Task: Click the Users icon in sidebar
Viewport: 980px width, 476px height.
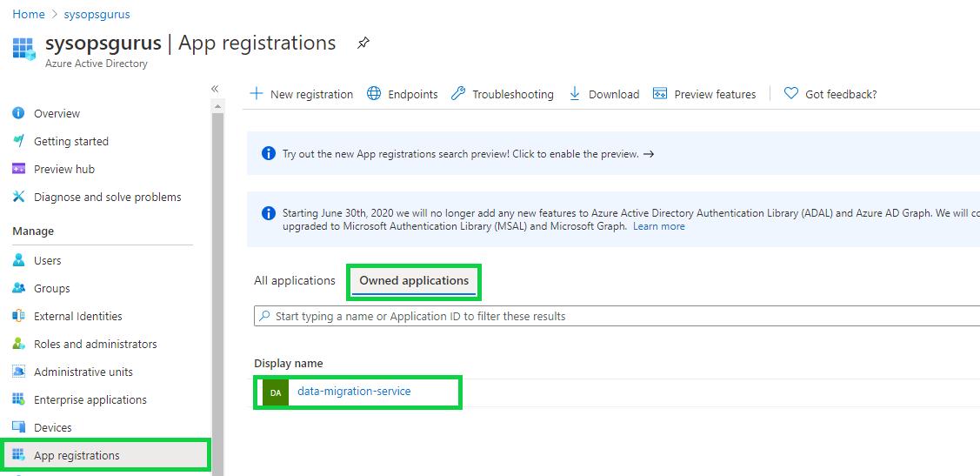Action: 19,260
